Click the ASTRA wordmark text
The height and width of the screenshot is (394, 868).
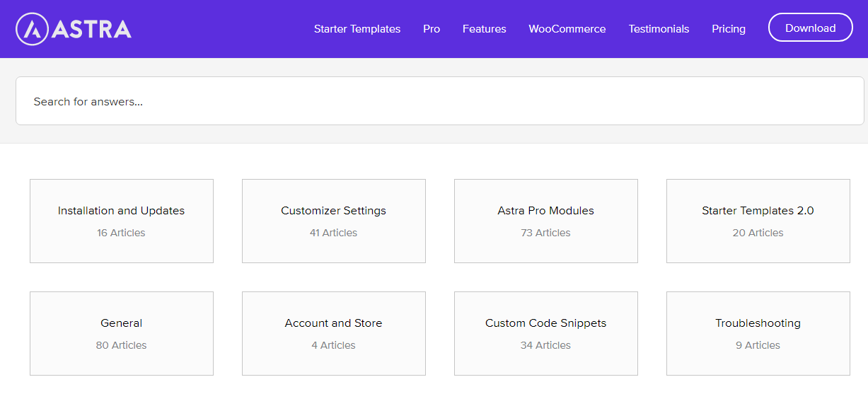91,29
